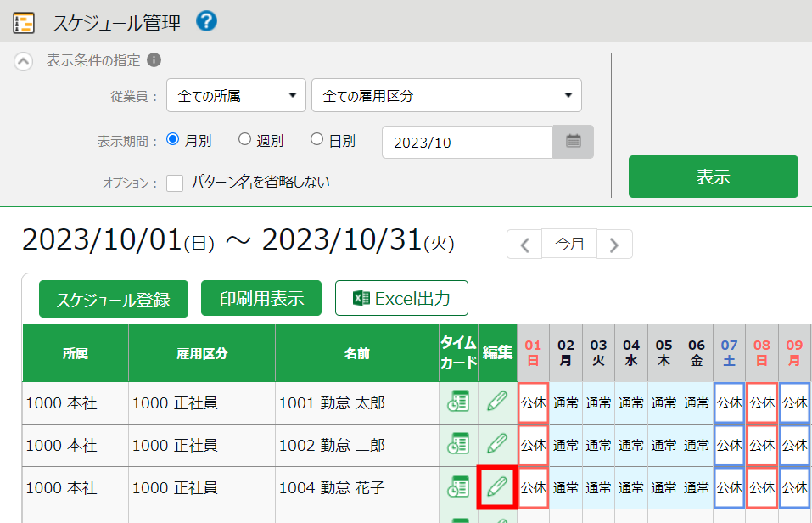
Task: Go to next month with right arrow
Action: 614,245
